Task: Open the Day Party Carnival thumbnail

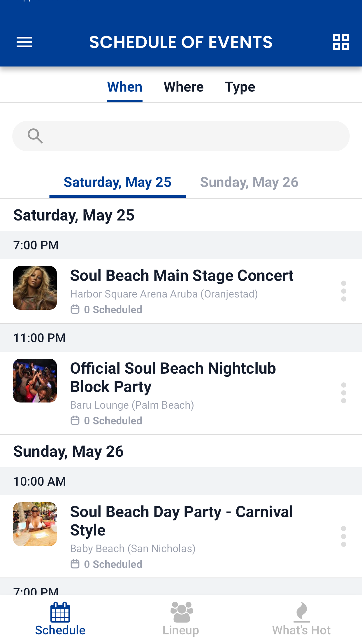Action: pos(35,524)
